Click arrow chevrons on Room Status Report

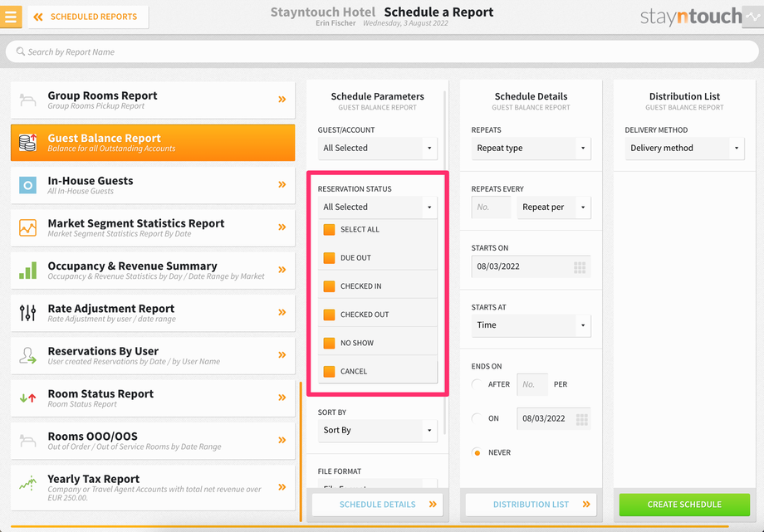[x=282, y=398]
